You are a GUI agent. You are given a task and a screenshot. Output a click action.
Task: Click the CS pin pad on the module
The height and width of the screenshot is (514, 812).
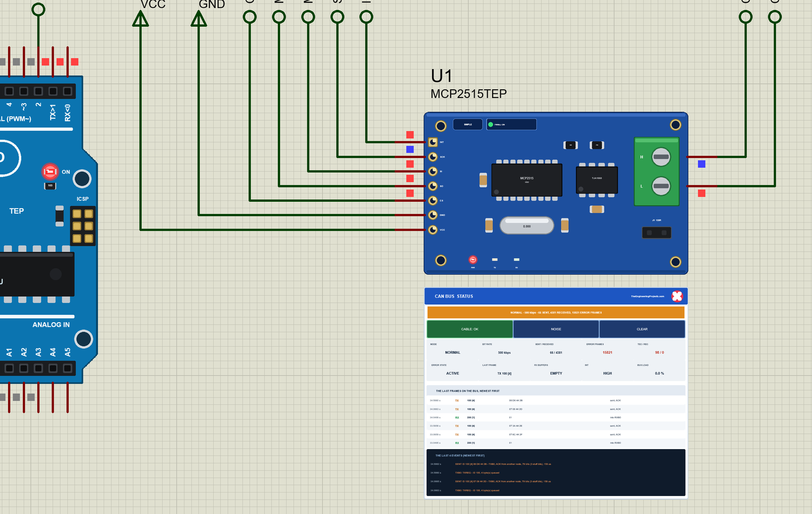point(433,200)
